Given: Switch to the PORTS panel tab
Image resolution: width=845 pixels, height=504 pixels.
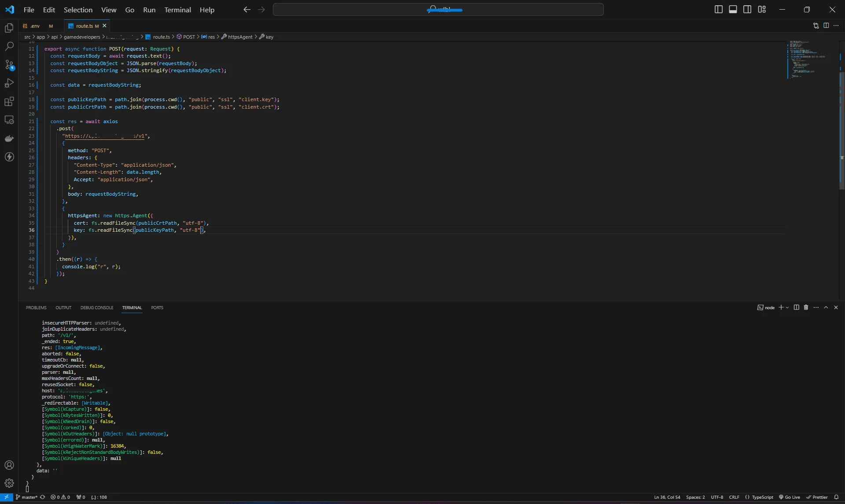Looking at the screenshot, I should click(x=157, y=308).
